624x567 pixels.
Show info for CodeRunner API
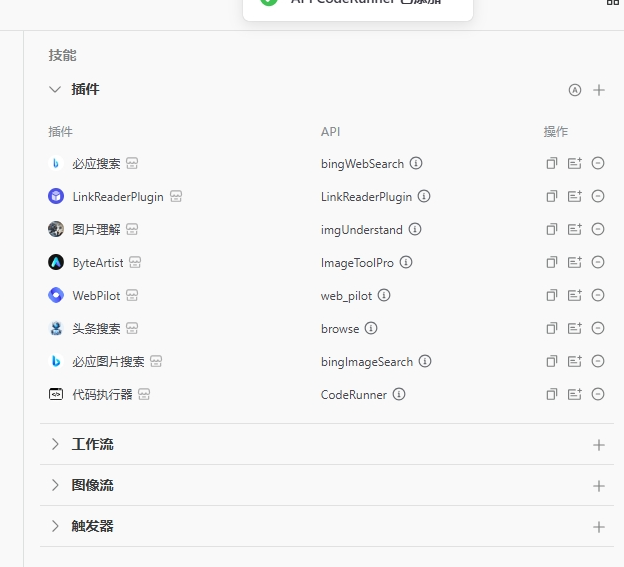[399, 394]
